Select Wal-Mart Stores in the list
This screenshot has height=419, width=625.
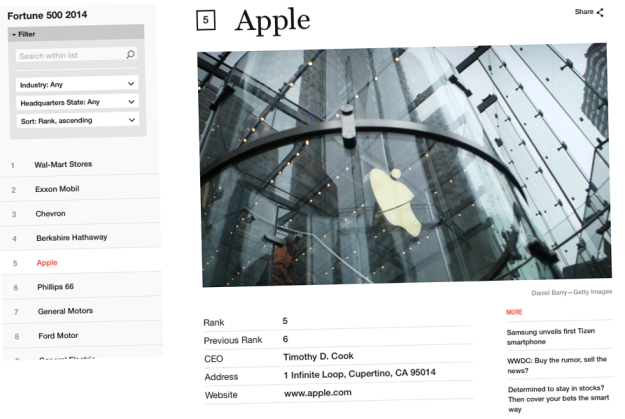point(63,164)
